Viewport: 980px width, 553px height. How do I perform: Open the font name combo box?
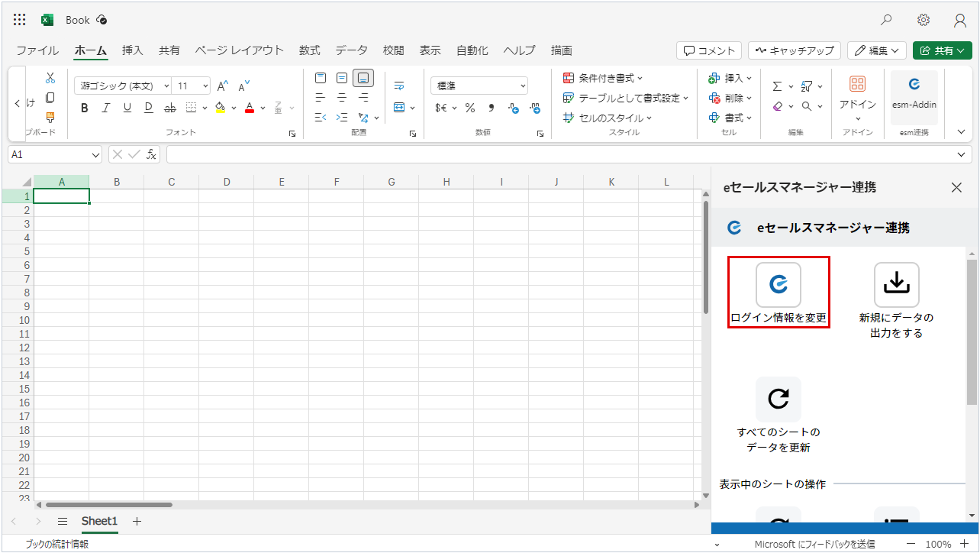point(123,86)
